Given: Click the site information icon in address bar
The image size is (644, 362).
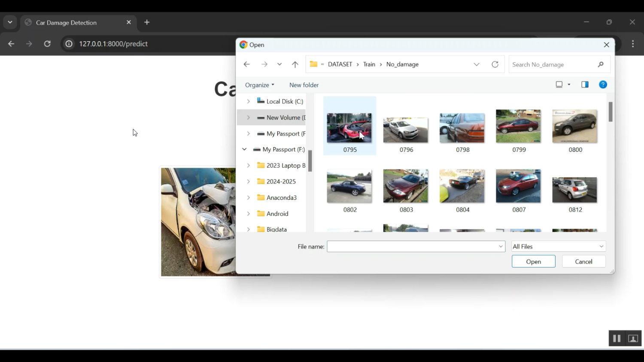Looking at the screenshot, I should (x=69, y=44).
